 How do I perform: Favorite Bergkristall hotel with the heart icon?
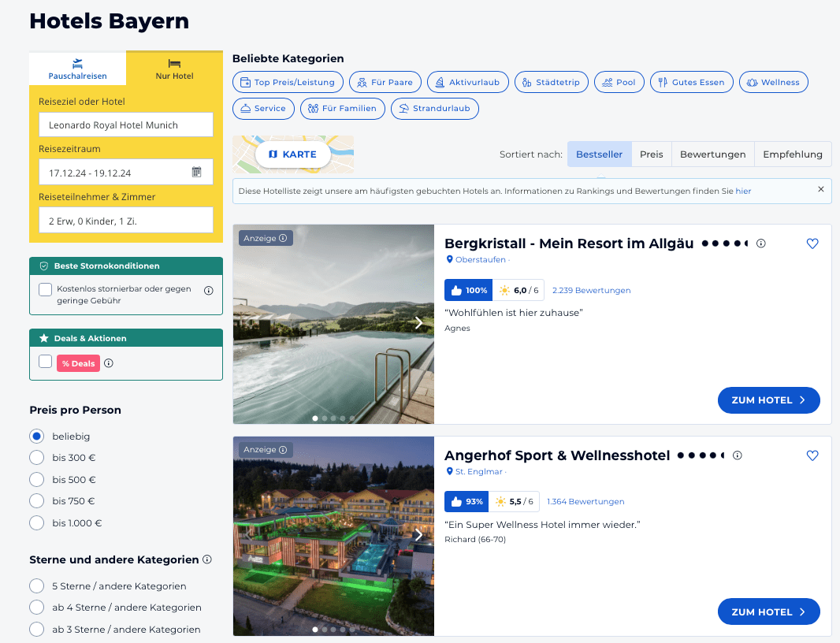pos(812,243)
